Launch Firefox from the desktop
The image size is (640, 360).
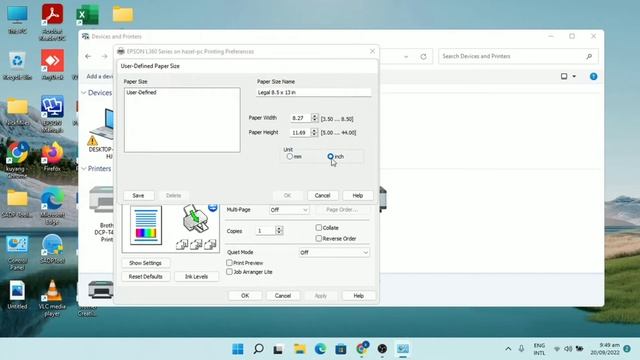click(x=52, y=157)
